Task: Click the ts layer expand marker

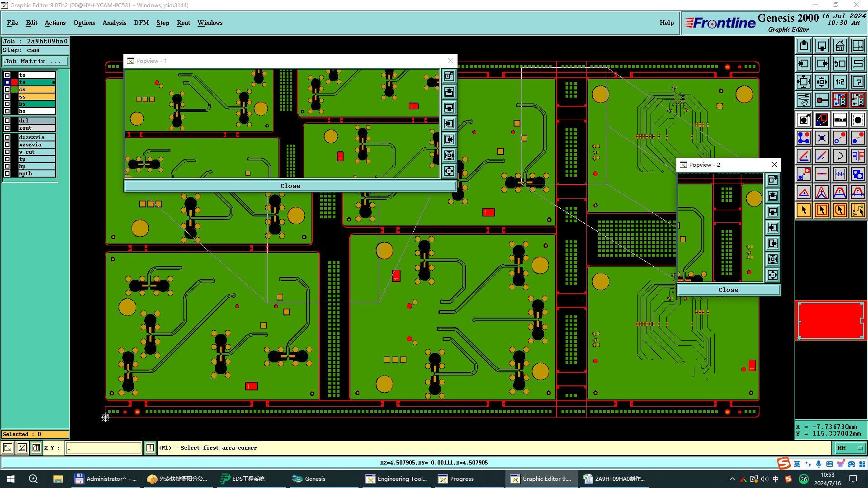Action: [x=53, y=82]
